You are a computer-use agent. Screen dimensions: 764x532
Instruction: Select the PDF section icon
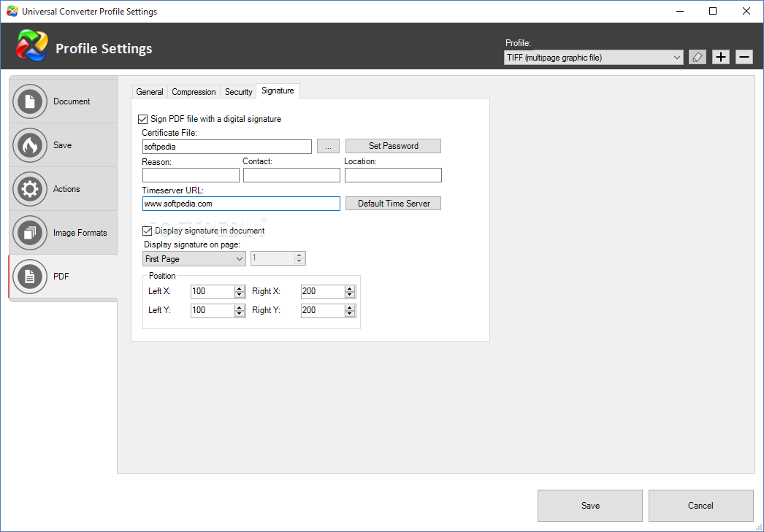(x=30, y=277)
